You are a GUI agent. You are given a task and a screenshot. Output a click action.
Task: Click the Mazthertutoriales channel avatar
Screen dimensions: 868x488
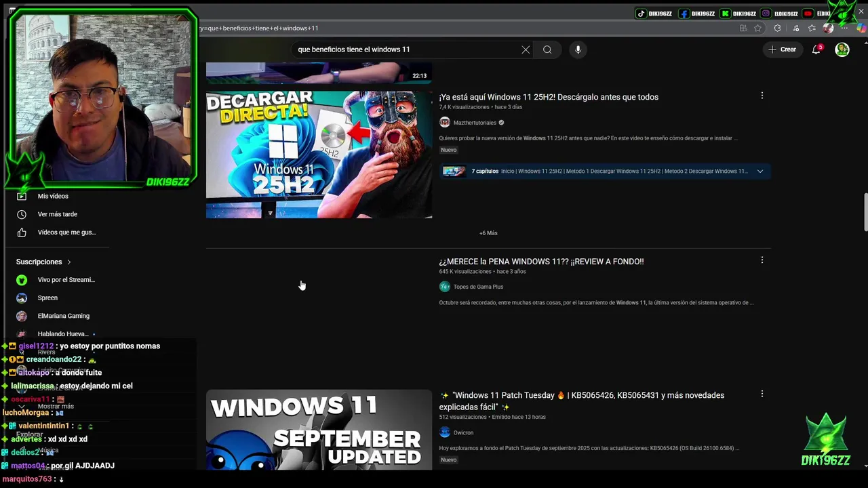tap(445, 123)
